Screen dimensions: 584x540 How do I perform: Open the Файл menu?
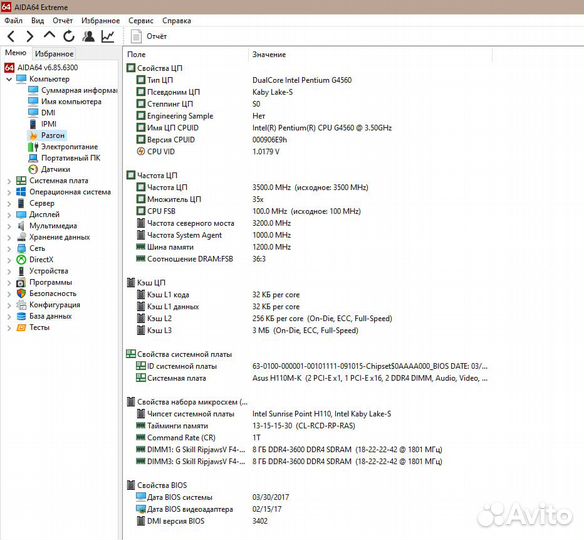13,20
